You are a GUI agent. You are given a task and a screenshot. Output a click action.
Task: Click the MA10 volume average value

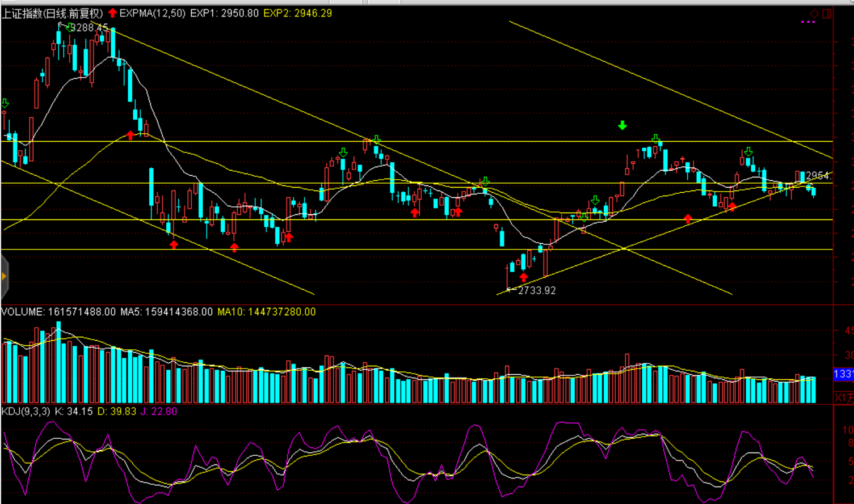tap(266, 312)
